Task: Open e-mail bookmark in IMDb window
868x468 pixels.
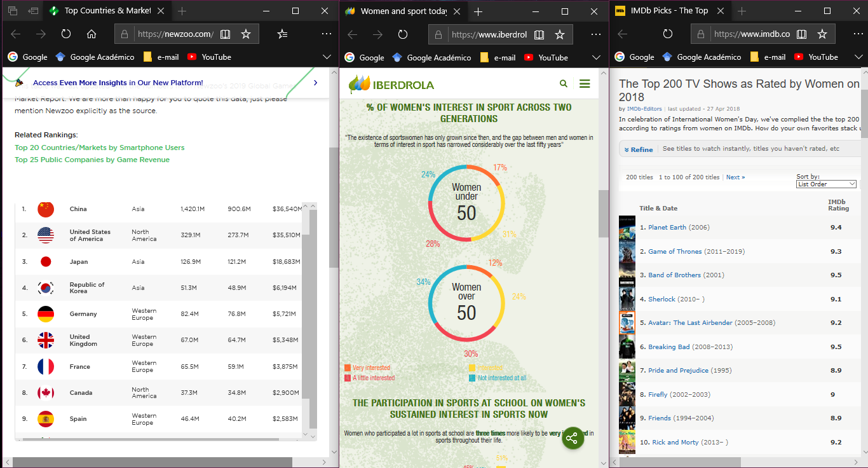Action: click(768, 57)
